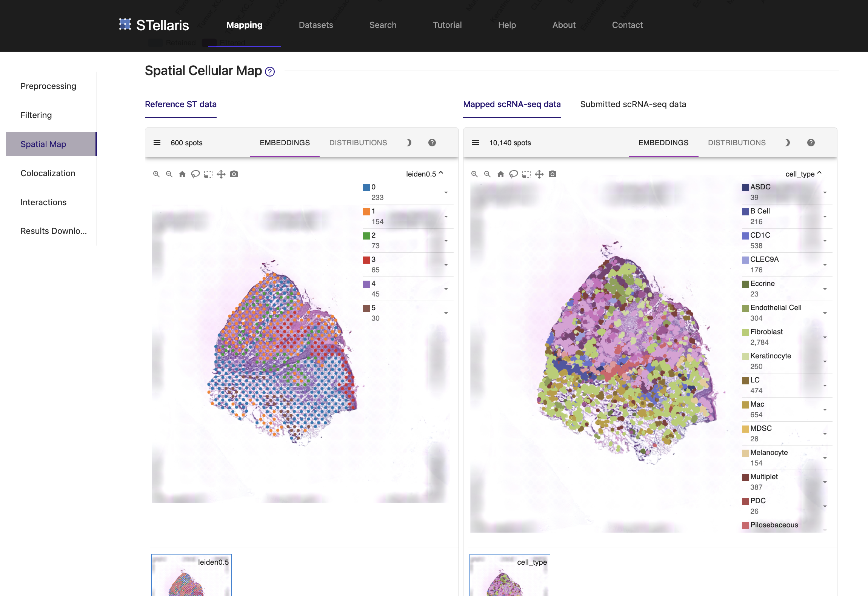Screen dimensions: 868x596
Task: Select lasso tool on cell_type plot
Action: [x=514, y=174]
